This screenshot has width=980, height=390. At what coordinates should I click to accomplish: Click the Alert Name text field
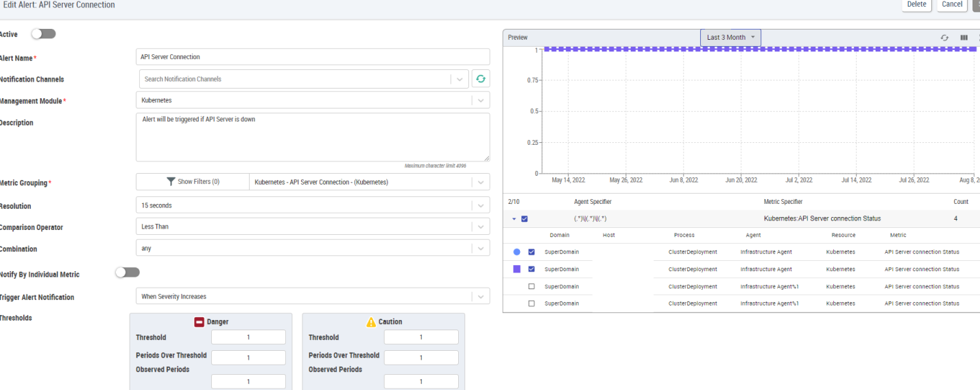point(313,57)
